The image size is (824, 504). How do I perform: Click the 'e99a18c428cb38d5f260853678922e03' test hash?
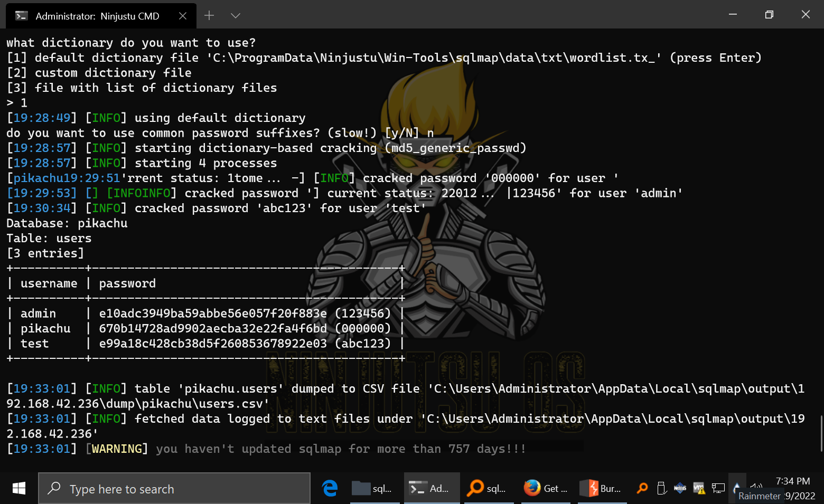point(213,344)
